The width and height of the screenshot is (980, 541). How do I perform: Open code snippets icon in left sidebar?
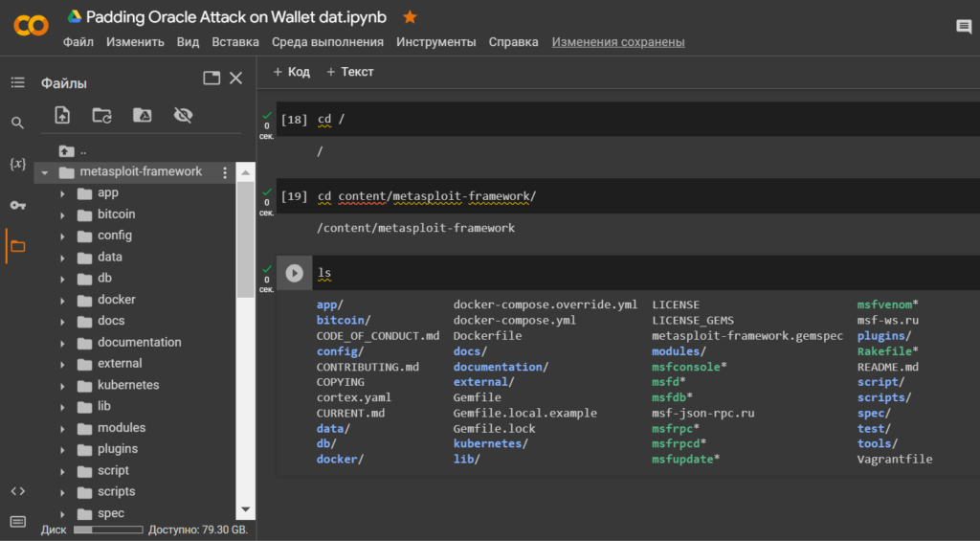17,491
